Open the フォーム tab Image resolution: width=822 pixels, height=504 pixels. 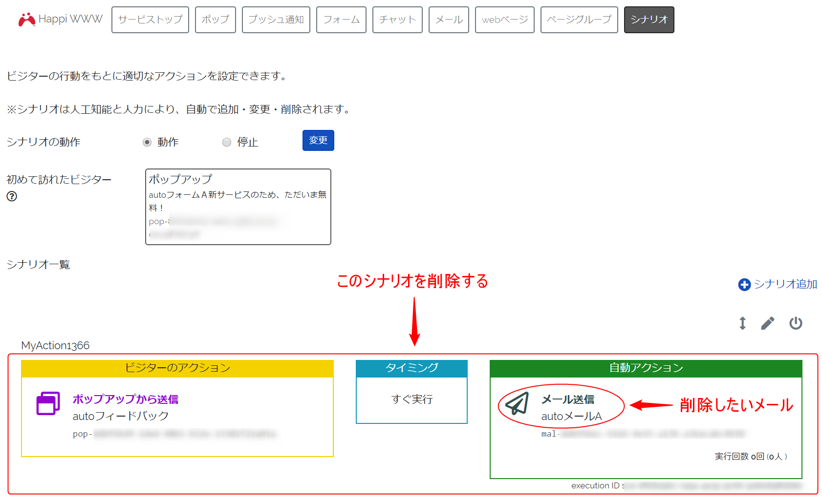pos(341,20)
